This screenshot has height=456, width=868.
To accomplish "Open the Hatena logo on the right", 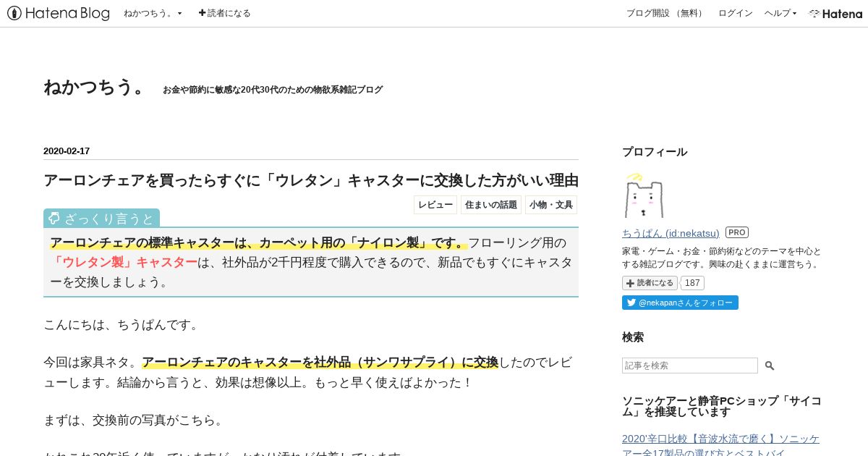I will pos(835,13).
